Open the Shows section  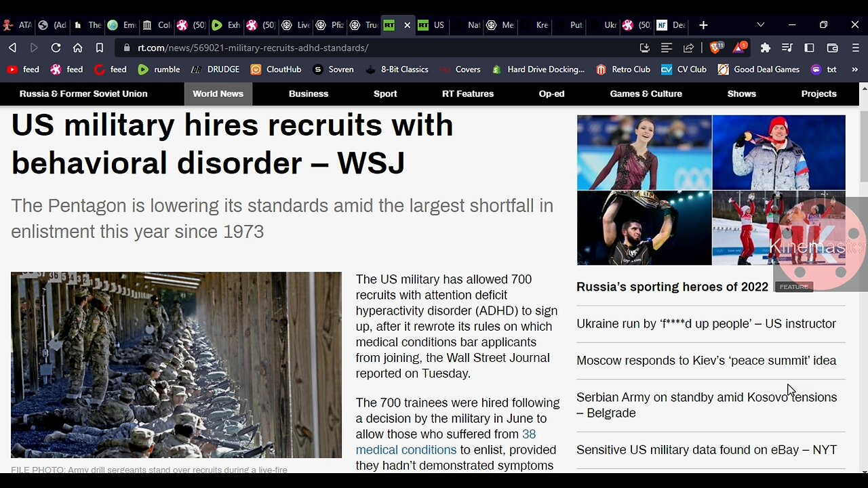click(x=742, y=94)
